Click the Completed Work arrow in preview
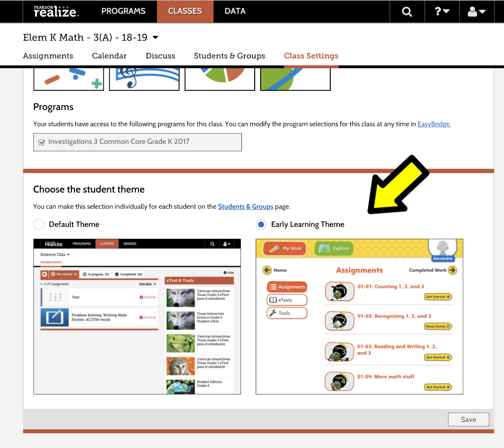Screen dimensions: 504x448 [x=453, y=270]
